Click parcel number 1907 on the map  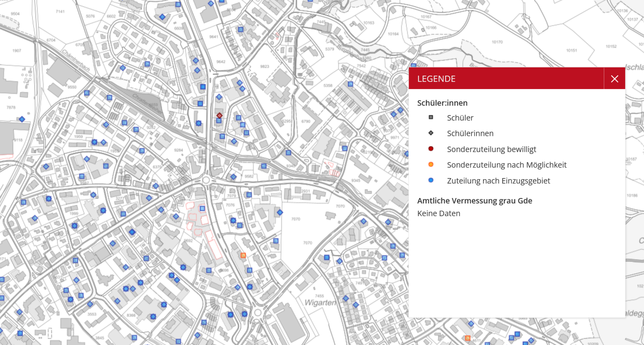click(16, 51)
